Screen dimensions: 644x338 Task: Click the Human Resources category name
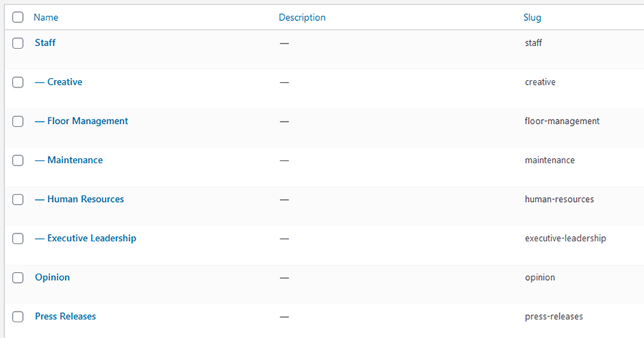85,200
